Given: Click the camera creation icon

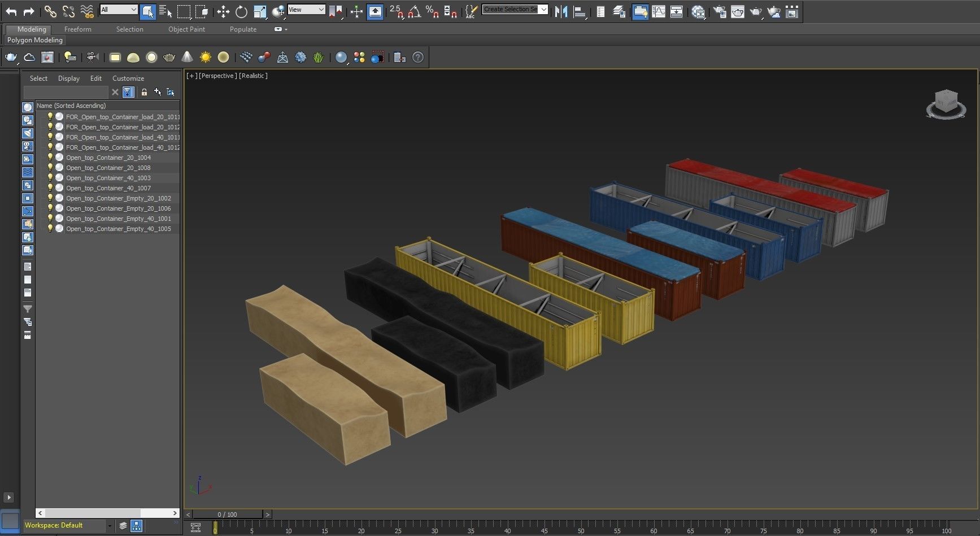Looking at the screenshot, I should [93, 57].
